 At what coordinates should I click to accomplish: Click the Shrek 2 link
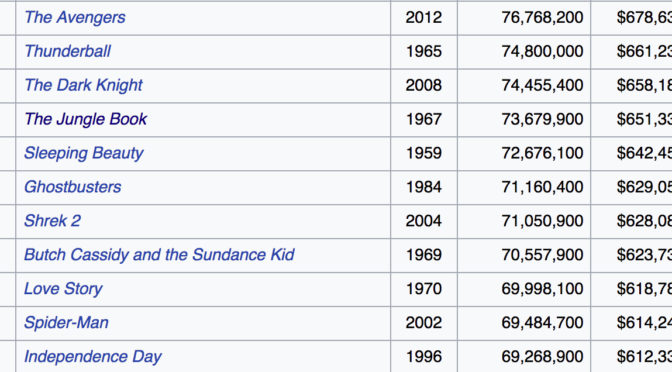pos(52,221)
